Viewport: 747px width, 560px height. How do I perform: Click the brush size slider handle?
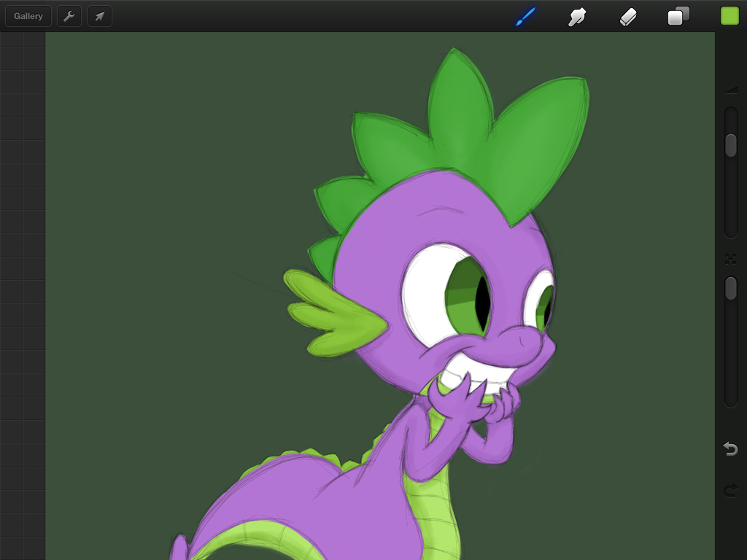731,145
